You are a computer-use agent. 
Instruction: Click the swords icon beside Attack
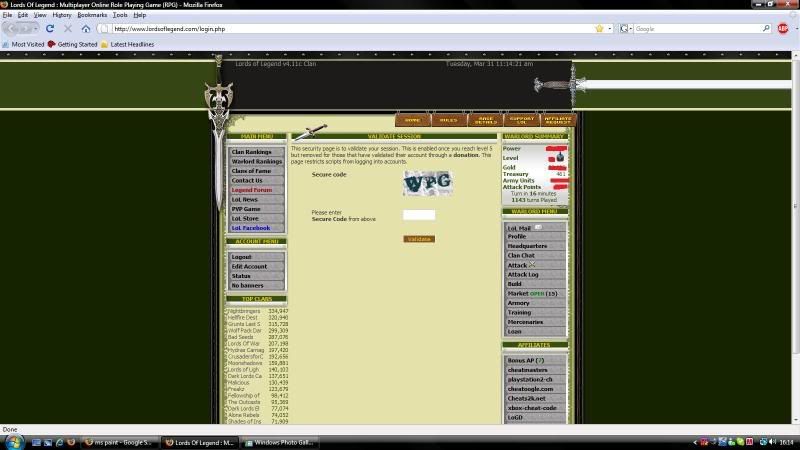pos(532,265)
